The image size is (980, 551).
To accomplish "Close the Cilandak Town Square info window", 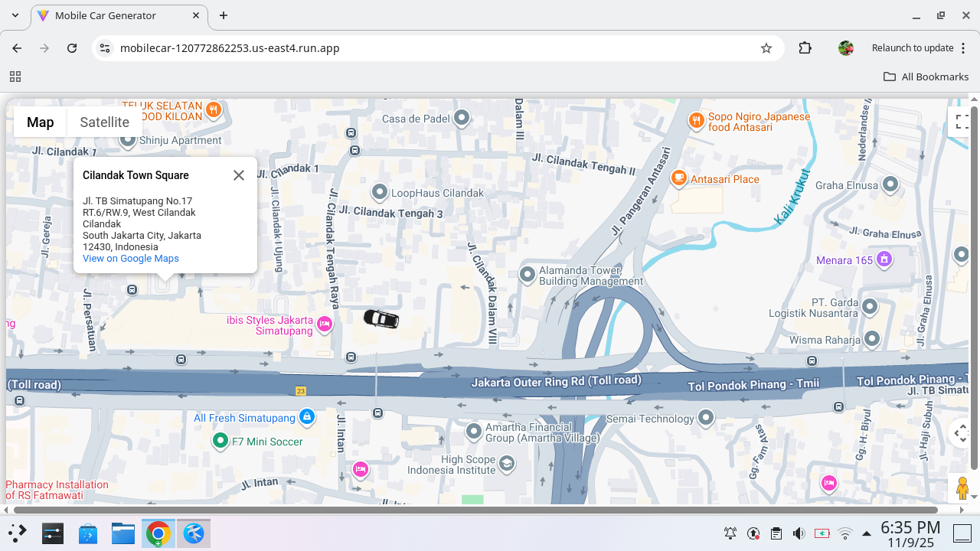I will coord(239,175).
